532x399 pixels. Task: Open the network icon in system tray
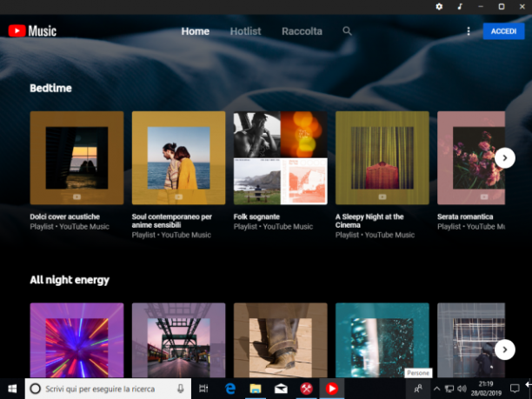click(x=449, y=389)
